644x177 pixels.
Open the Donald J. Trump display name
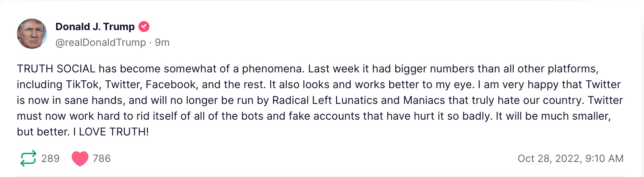(95, 27)
